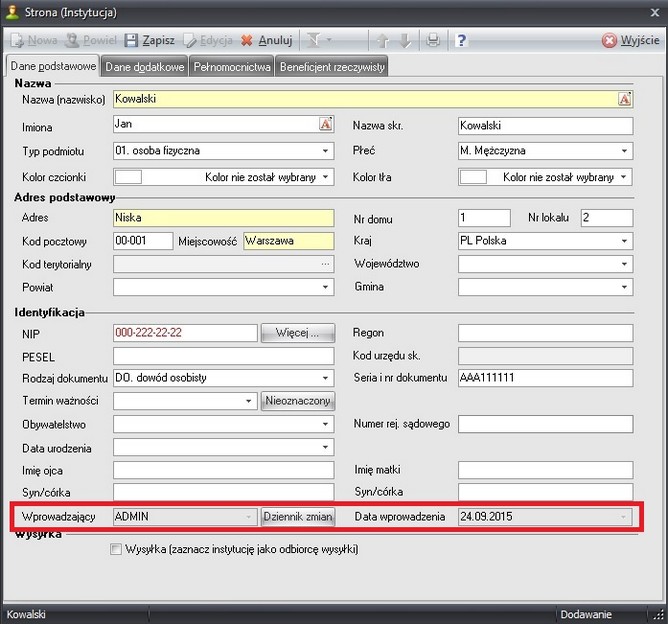
Task: Click the filter funnel toolbar icon
Action: [x=316, y=41]
